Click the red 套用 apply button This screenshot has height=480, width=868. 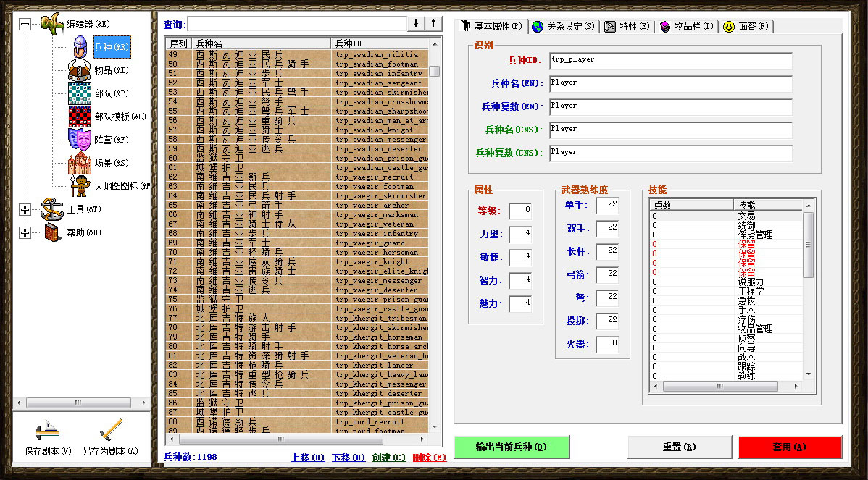[x=790, y=447]
